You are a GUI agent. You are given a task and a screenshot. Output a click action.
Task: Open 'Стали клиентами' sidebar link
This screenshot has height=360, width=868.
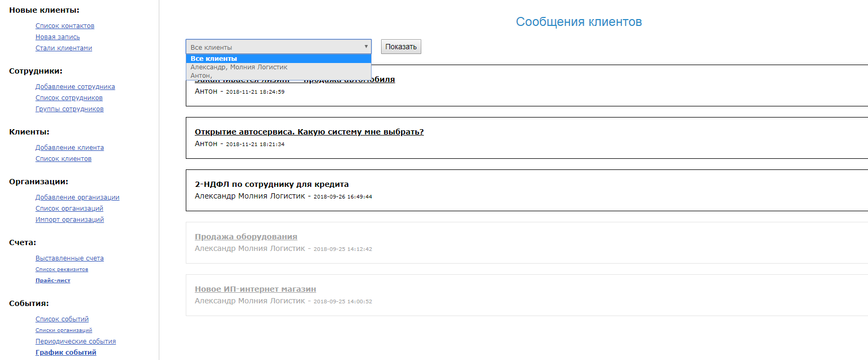point(64,48)
